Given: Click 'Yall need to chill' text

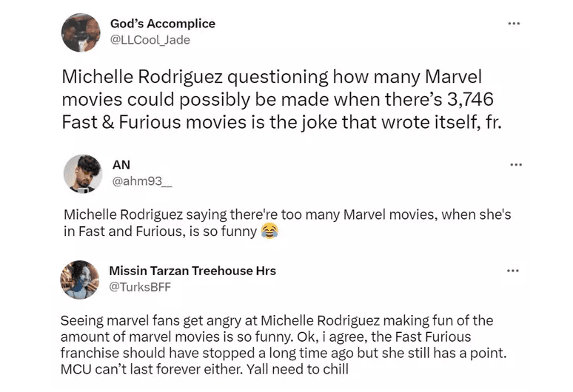Looking at the screenshot, I should point(298,369).
